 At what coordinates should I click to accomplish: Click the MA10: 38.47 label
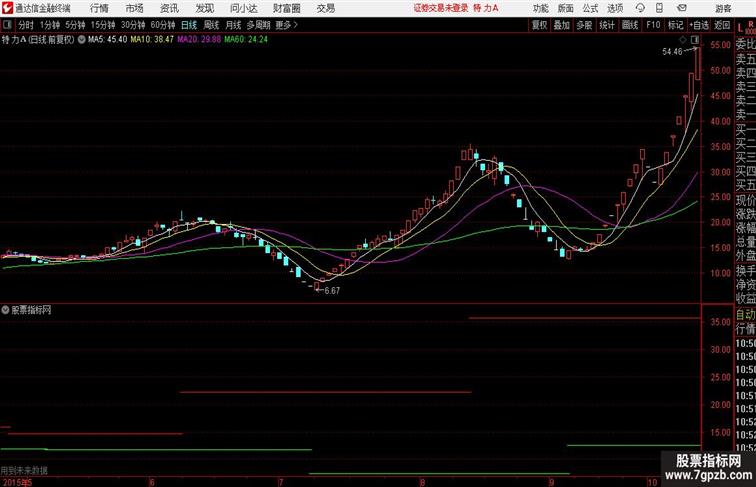pyautogui.click(x=152, y=40)
